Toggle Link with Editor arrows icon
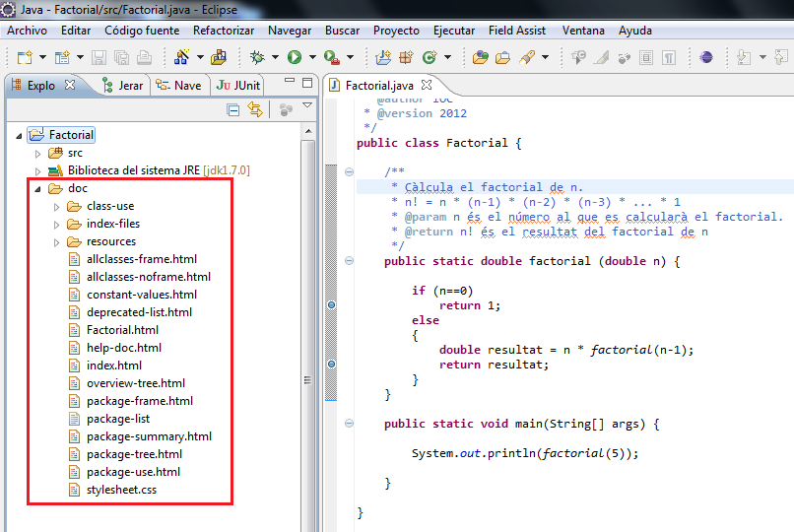This screenshot has height=532, width=794. click(x=255, y=109)
